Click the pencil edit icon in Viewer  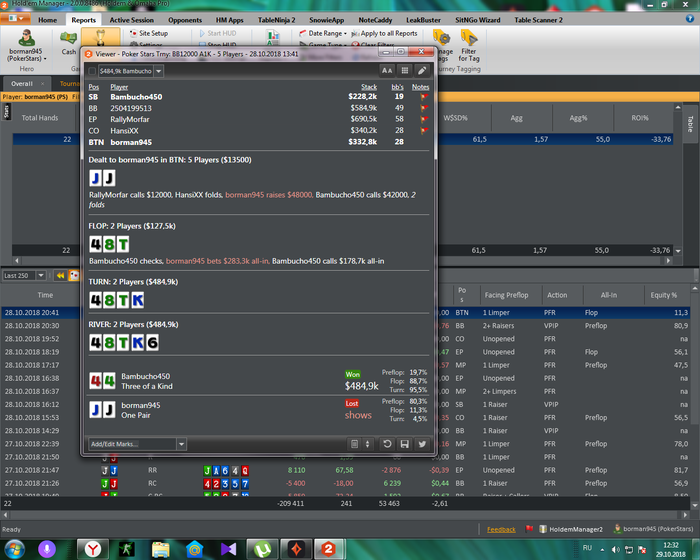422,71
